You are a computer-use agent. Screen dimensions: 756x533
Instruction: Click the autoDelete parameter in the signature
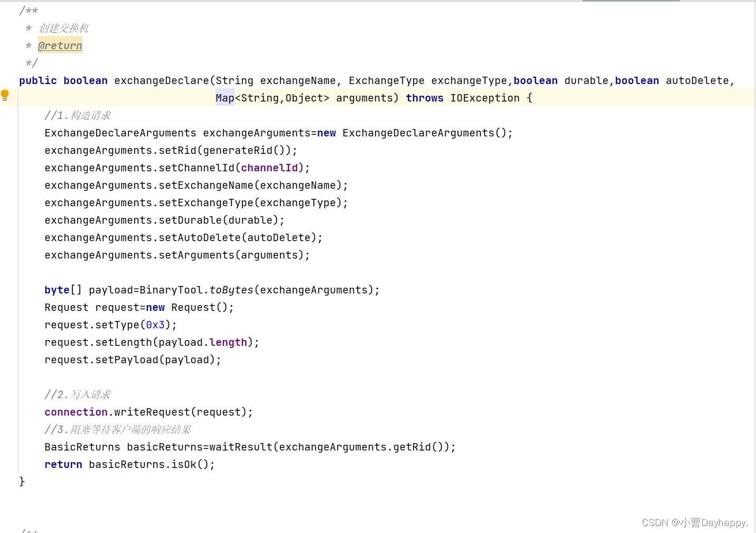pyautogui.click(x=697, y=80)
